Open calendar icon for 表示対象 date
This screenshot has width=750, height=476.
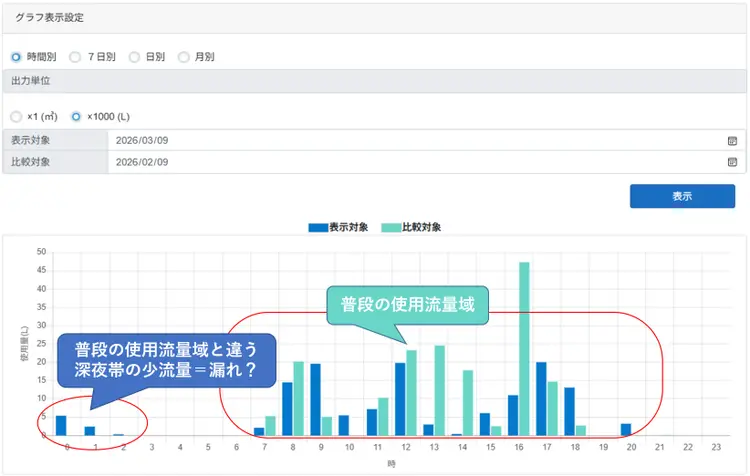(x=732, y=141)
